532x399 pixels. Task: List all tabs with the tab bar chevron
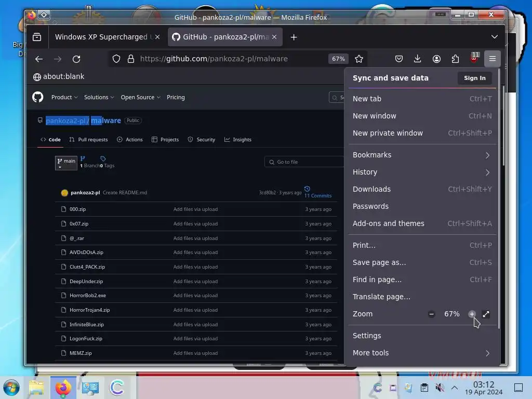click(x=495, y=37)
